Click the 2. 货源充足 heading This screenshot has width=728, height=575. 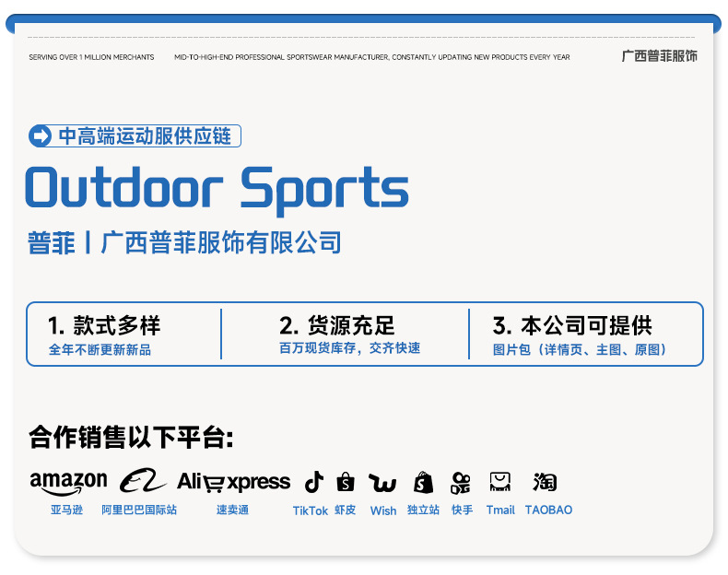337,325
